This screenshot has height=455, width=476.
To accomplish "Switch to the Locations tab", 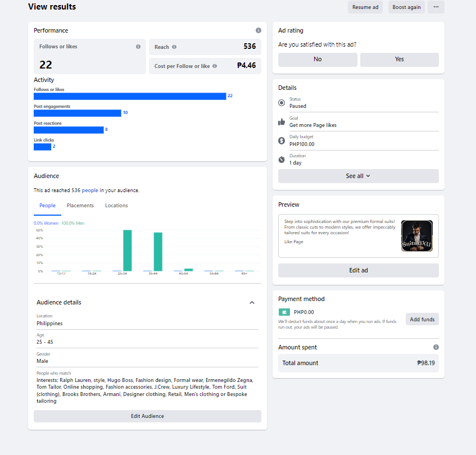I will coord(116,206).
